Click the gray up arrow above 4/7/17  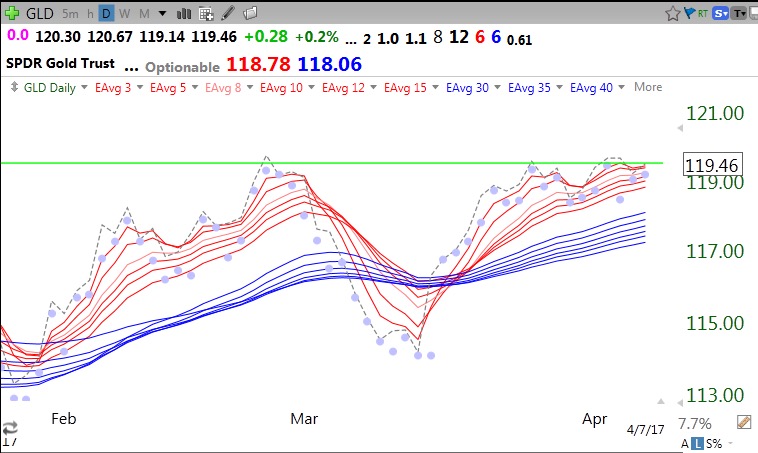[x=661, y=401]
